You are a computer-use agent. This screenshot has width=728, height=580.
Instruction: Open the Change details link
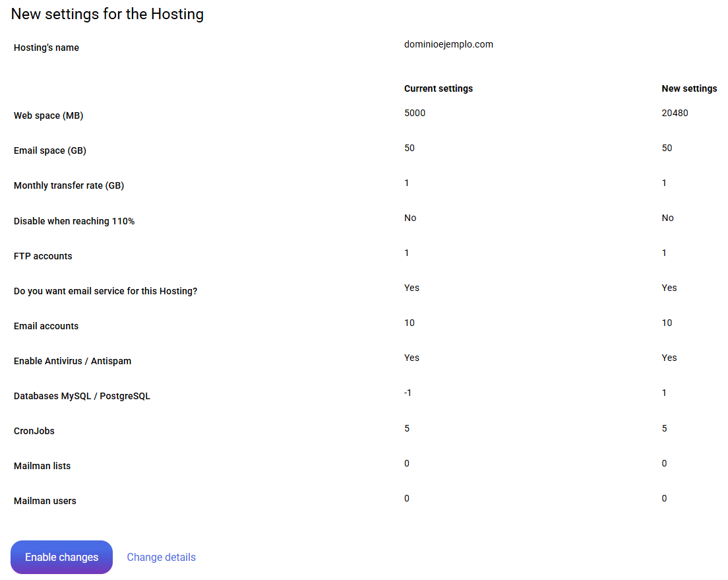click(161, 558)
